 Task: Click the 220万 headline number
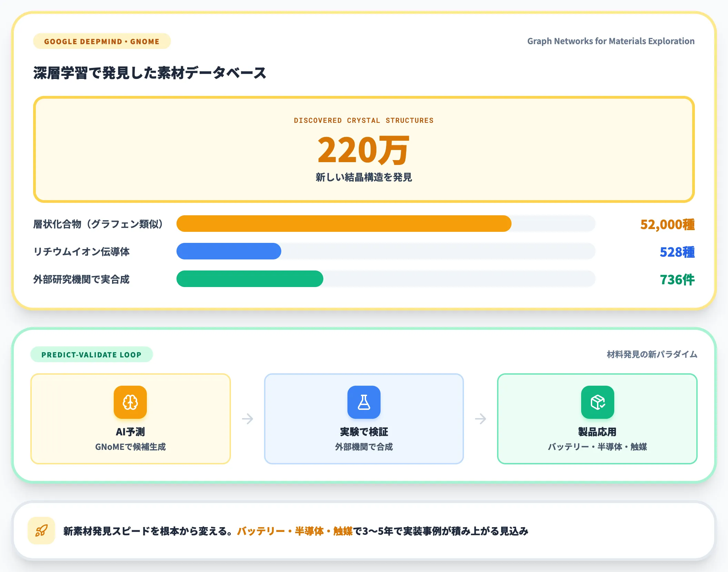click(364, 150)
